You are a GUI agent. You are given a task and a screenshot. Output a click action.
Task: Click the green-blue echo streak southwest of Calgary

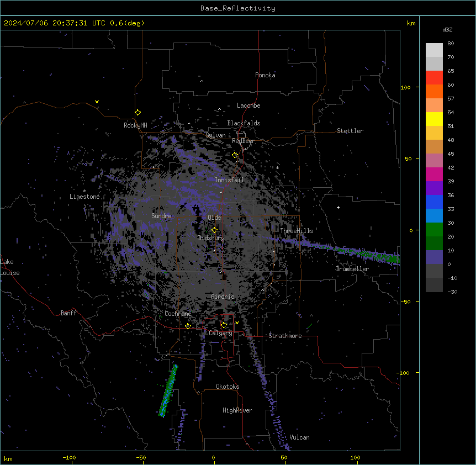click(168, 390)
